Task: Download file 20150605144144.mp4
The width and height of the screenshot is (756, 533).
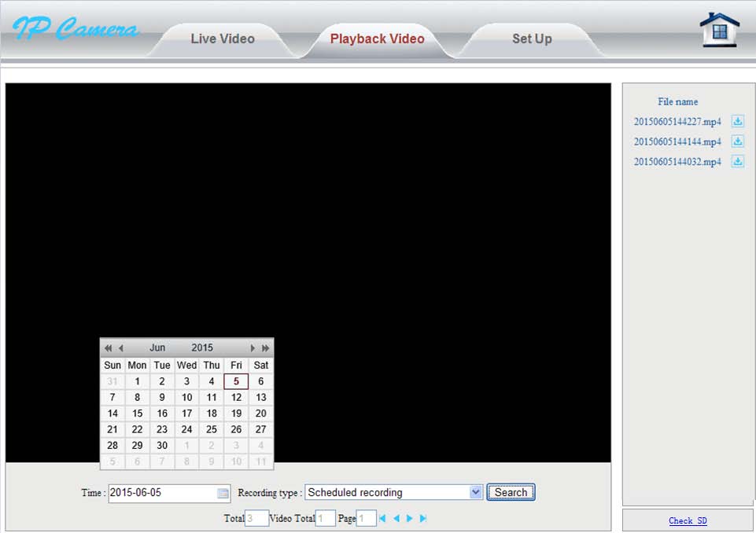Action: coord(738,142)
